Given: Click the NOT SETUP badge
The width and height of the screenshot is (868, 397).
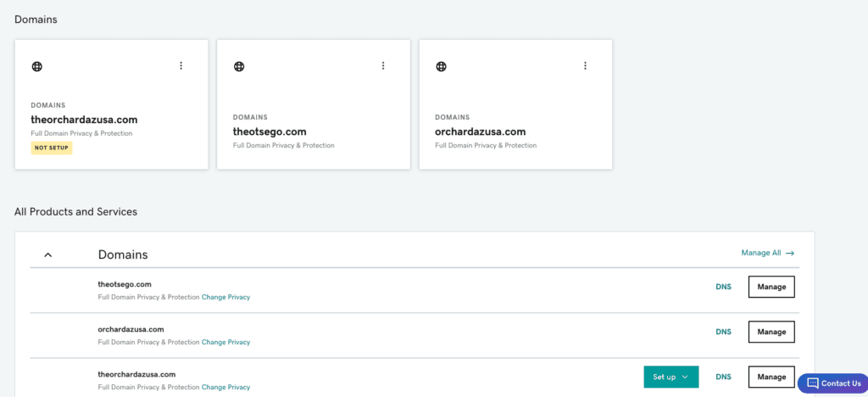Looking at the screenshot, I should (52, 148).
